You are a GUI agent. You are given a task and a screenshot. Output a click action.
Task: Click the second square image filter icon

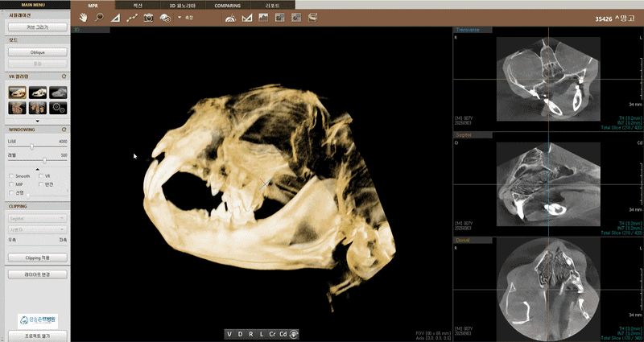(296, 18)
